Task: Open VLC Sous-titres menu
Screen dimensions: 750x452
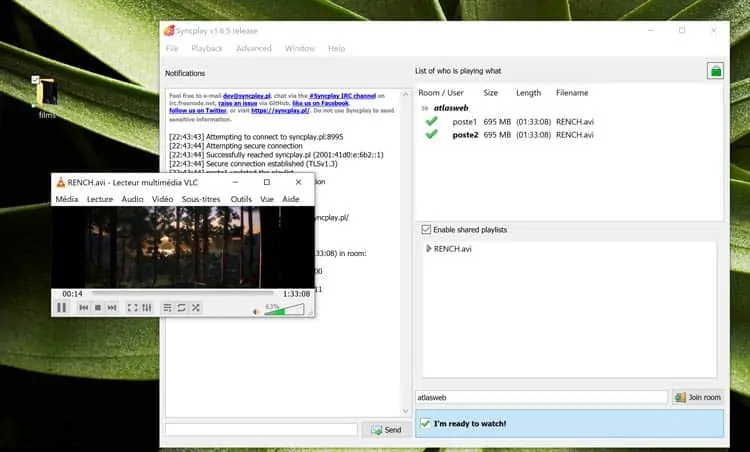Action: click(x=201, y=199)
